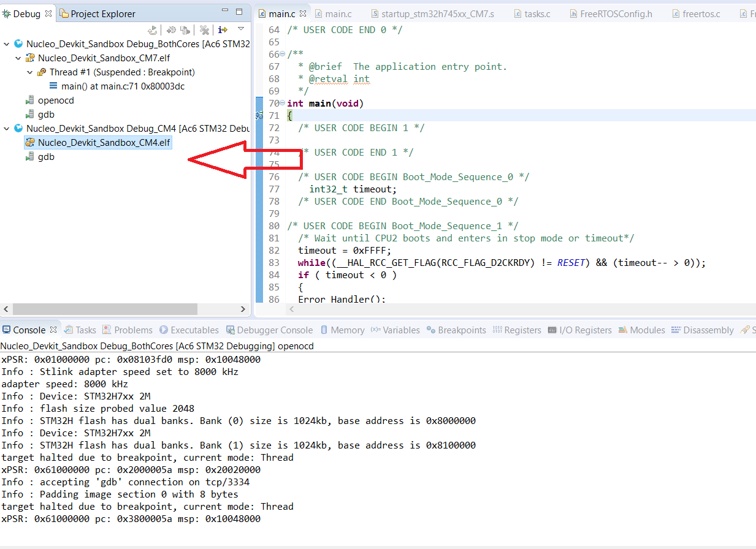Viewport: 756px width, 549px height.
Task: Close the Debug tab with its X
Action: [48, 13]
